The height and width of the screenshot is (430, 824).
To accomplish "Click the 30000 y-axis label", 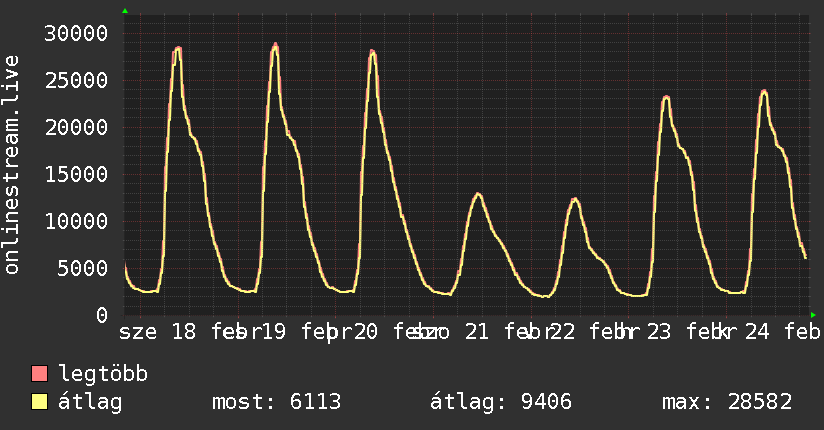I will 76,34.
